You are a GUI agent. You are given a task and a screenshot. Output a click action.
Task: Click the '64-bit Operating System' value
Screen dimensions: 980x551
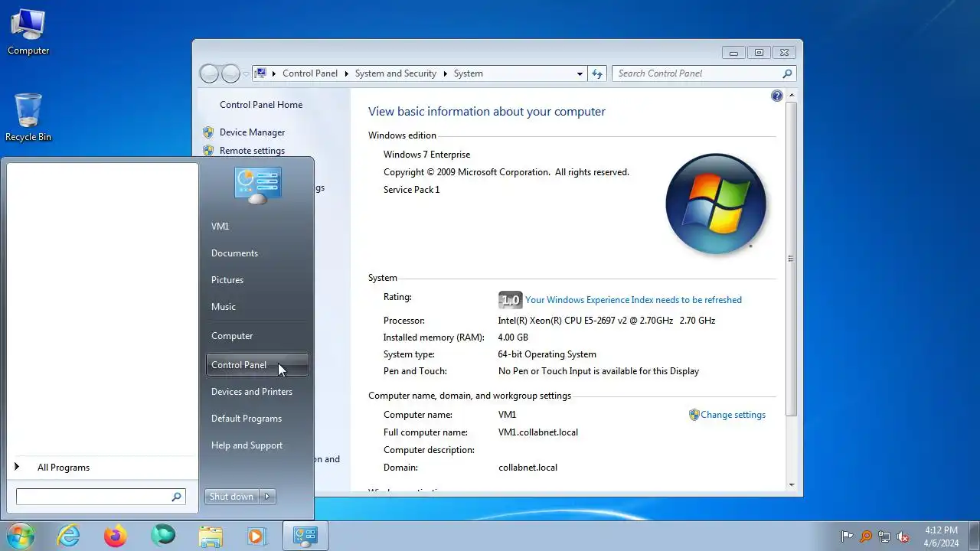(547, 354)
